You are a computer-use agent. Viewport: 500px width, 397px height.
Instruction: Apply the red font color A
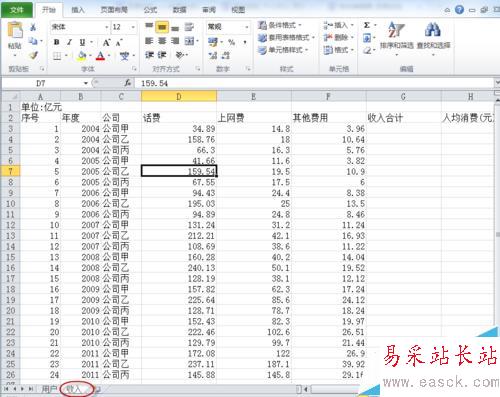pos(100,56)
